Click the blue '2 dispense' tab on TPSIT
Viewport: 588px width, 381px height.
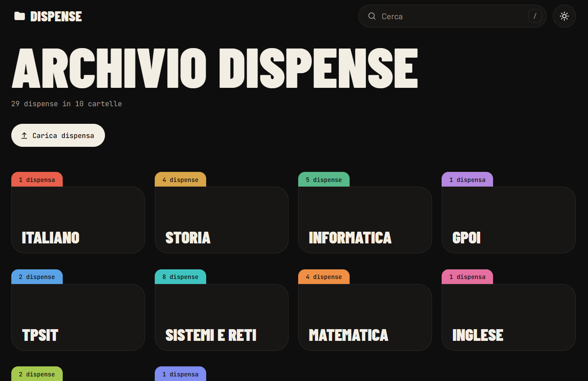(37, 277)
